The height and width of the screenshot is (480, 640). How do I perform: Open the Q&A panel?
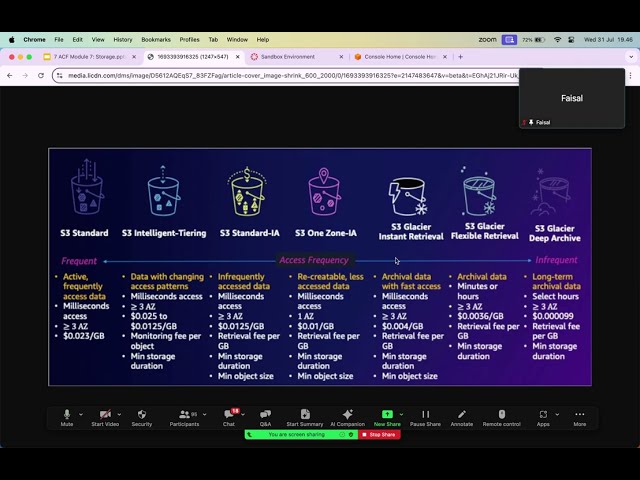click(265, 415)
